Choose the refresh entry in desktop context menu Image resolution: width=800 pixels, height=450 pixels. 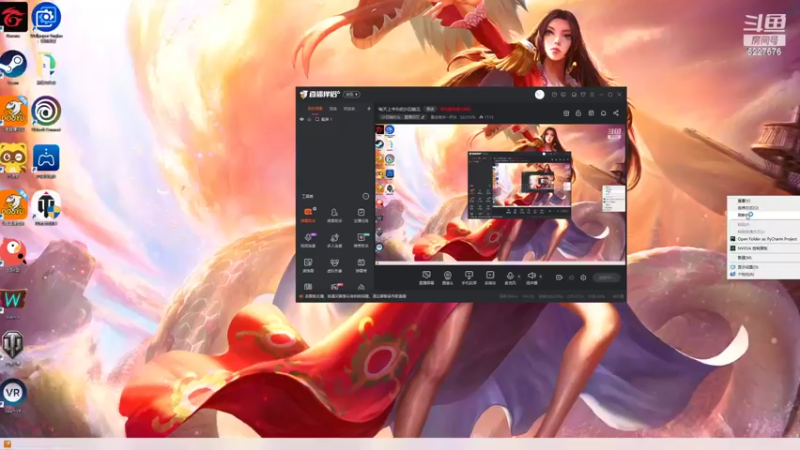point(764,215)
